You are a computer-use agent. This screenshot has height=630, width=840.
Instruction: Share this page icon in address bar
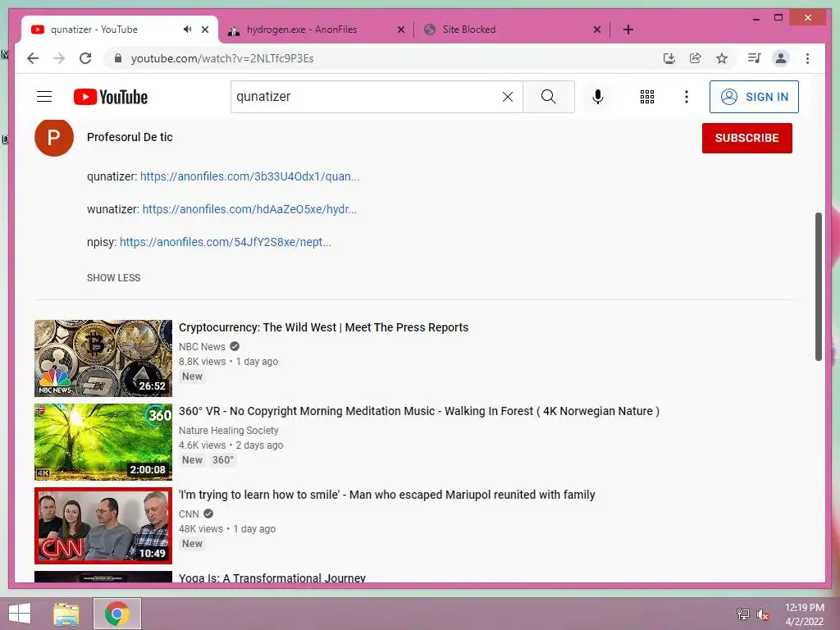696,58
